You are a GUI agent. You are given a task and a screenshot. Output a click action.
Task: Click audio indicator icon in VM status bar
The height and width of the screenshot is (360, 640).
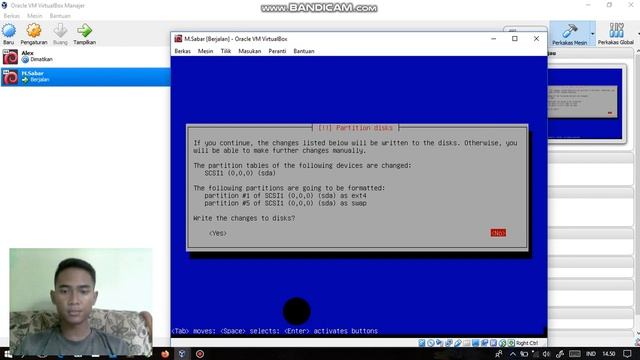click(439, 343)
